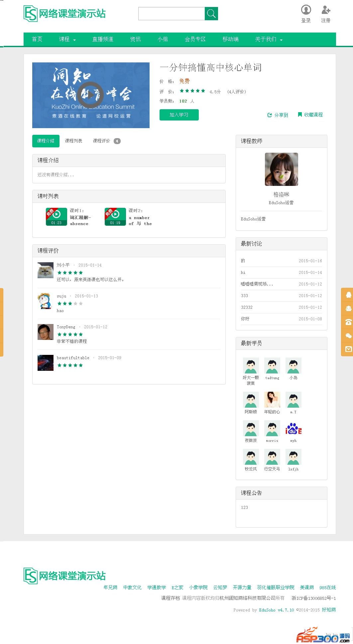
Task: Click reviewer name suju
Action: [61, 296]
